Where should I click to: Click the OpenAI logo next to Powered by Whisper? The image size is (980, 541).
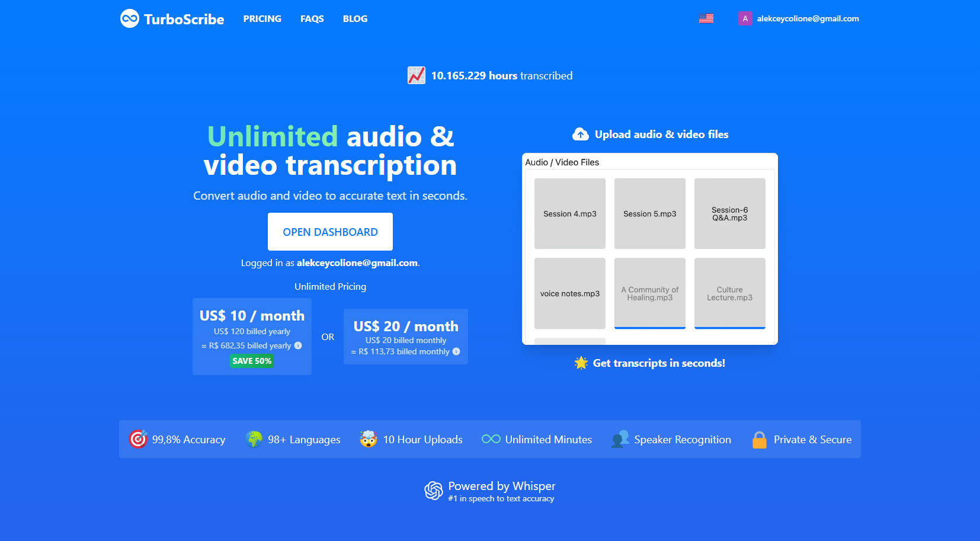tap(434, 491)
